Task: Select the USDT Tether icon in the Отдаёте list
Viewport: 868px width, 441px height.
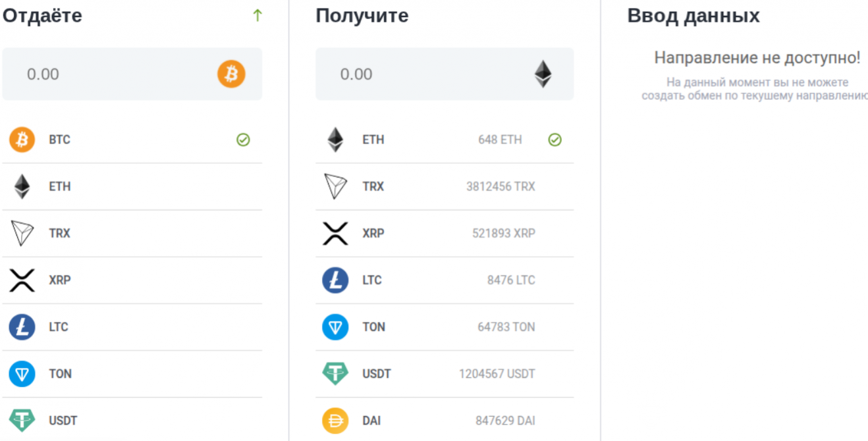Action: [x=22, y=420]
